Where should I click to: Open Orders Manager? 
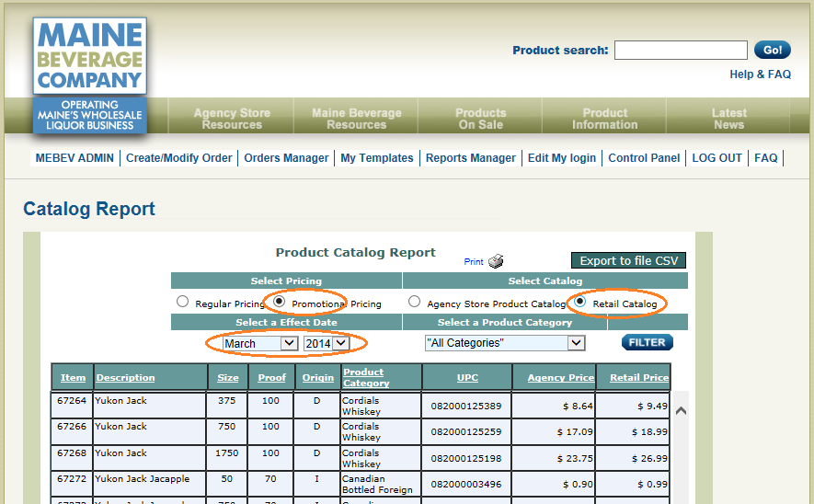(x=287, y=158)
